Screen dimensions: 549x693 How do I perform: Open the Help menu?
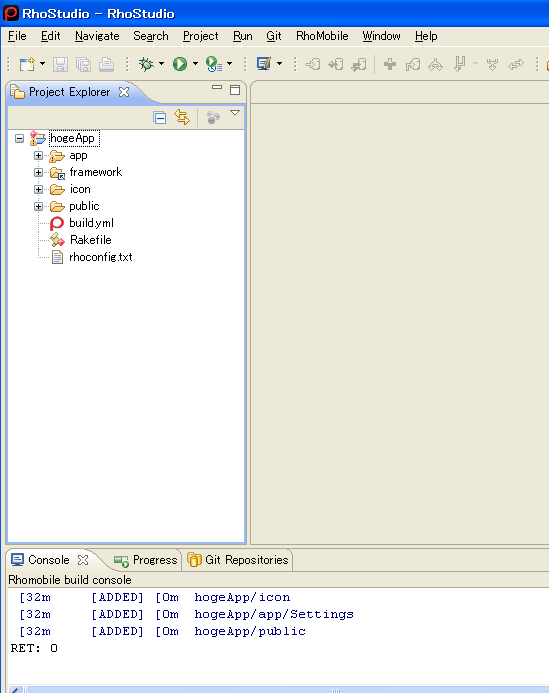pos(426,36)
